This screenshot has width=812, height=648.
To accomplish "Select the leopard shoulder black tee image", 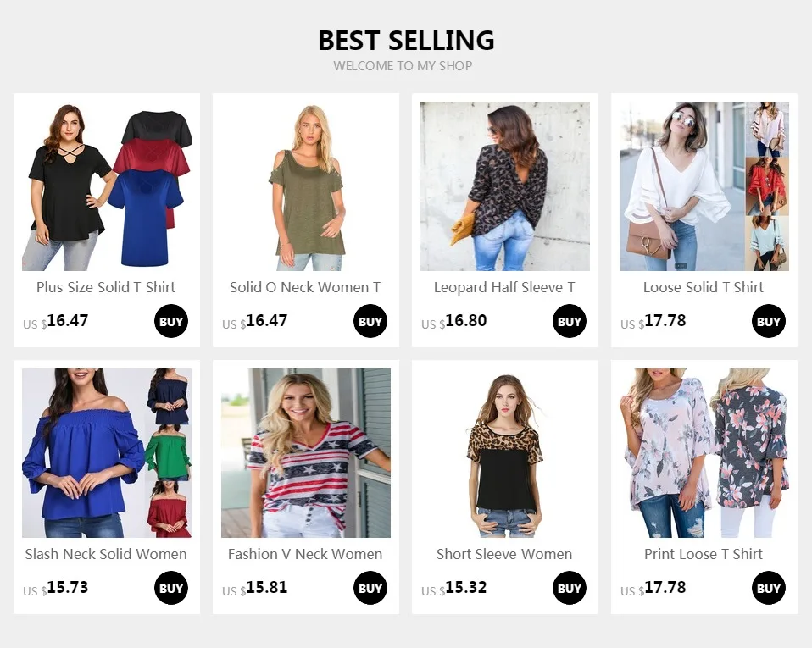I will pyautogui.click(x=505, y=453).
